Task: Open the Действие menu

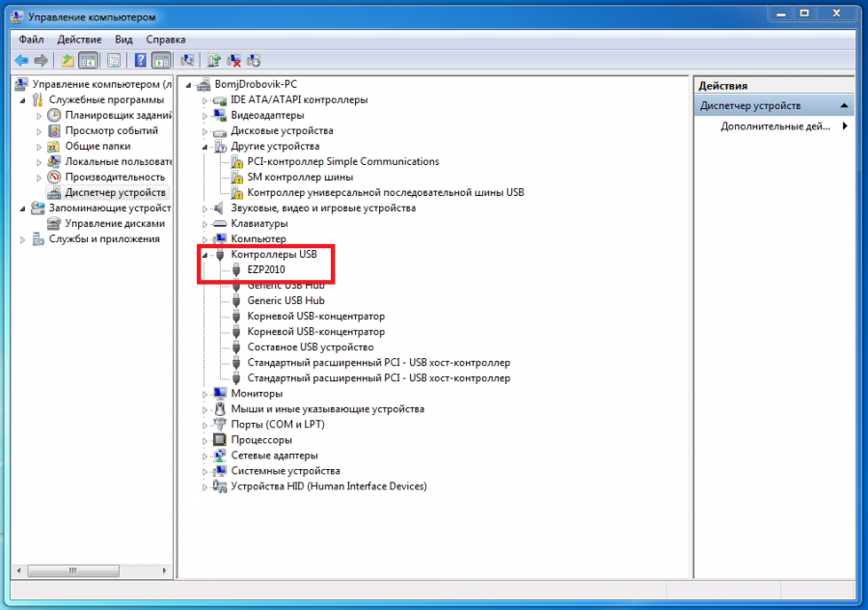Action: [79, 40]
